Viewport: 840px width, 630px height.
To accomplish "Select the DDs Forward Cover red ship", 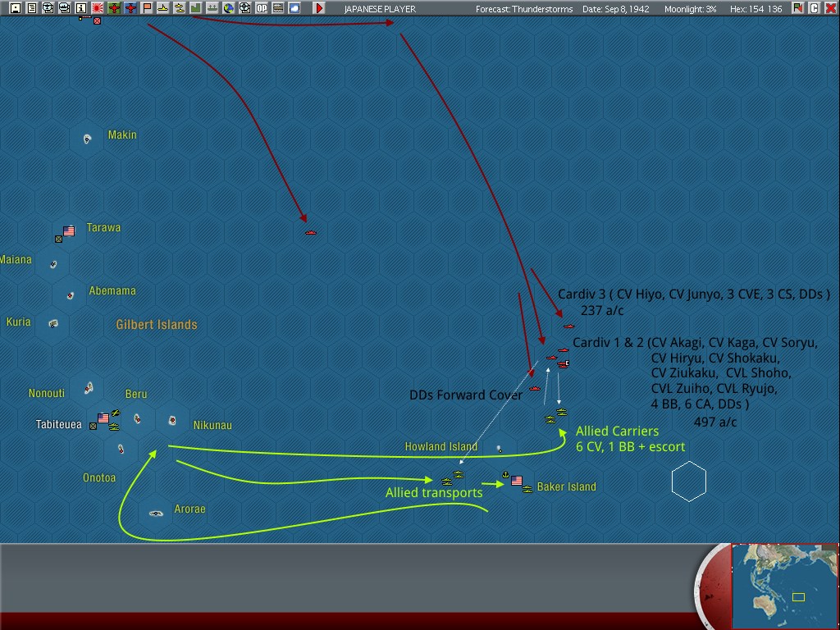I will click(535, 388).
